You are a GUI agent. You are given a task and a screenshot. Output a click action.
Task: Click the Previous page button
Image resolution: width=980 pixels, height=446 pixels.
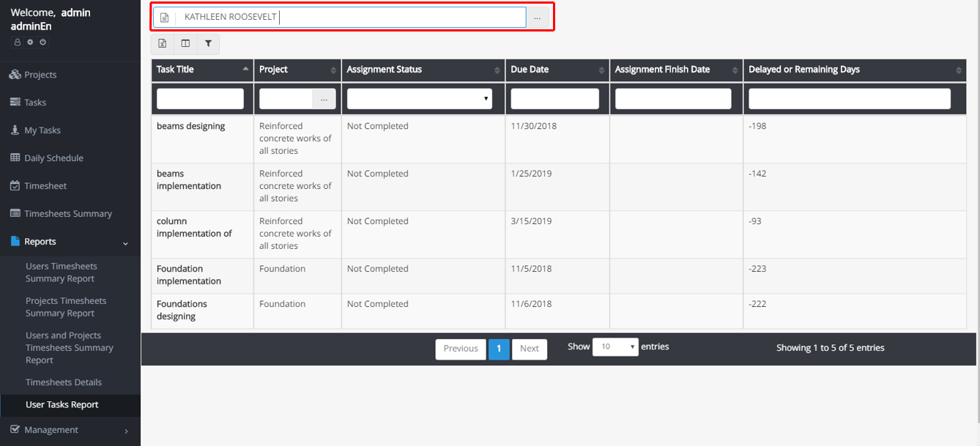click(x=461, y=349)
